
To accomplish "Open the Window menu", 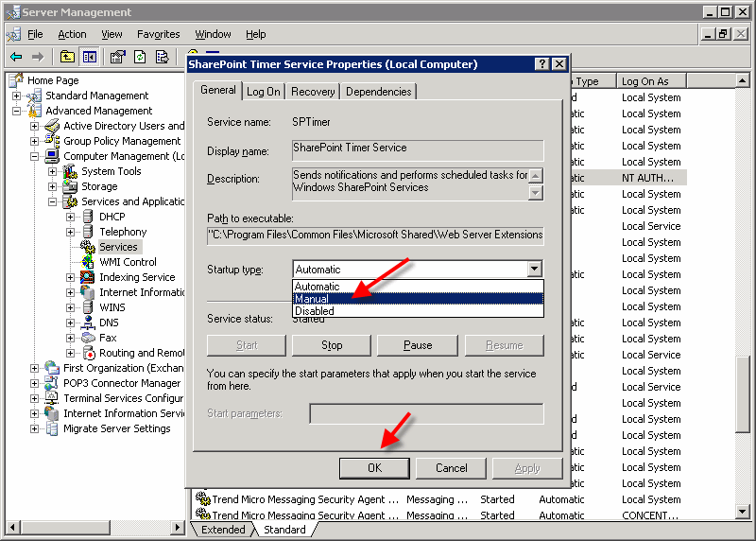I will (213, 34).
